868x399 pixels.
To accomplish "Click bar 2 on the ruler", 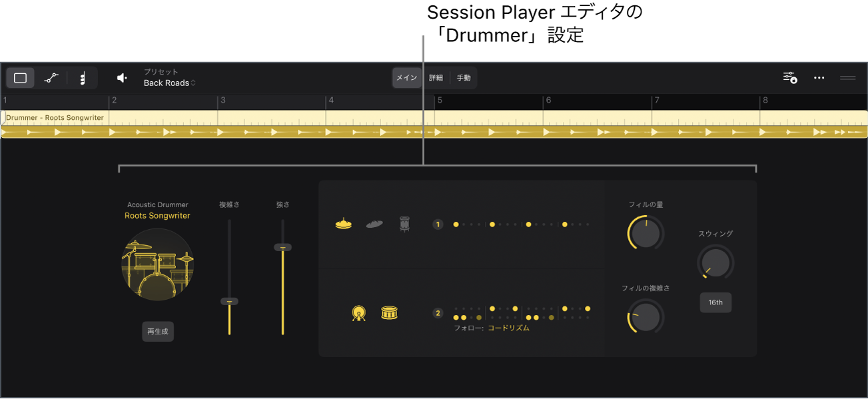I will [115, 101].
